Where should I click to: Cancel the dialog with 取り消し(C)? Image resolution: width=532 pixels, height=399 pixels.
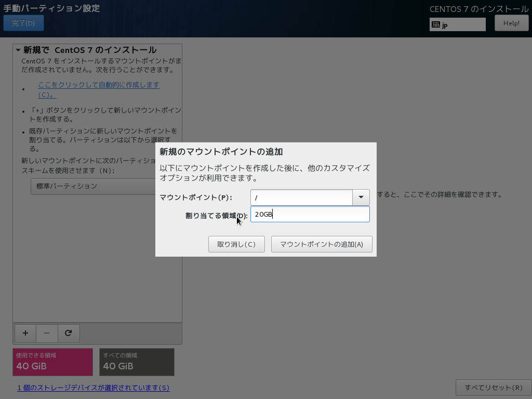click(236, 244)
